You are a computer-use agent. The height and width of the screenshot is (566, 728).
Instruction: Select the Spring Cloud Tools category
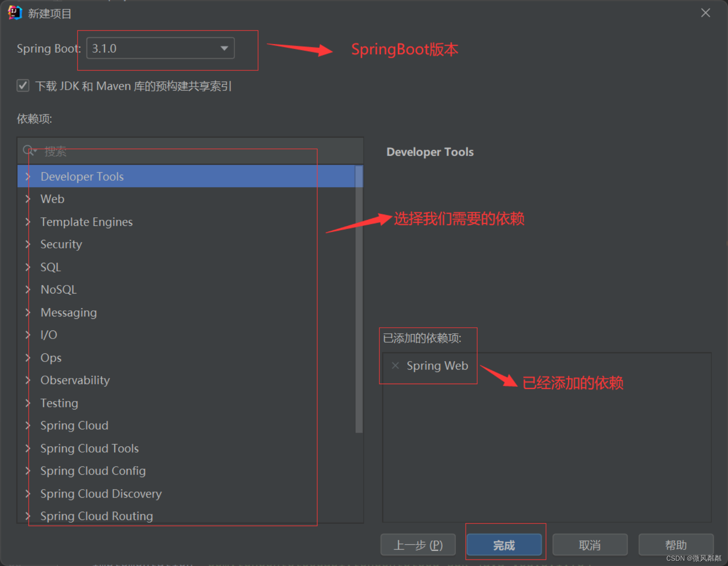click(x=90, y=448)
